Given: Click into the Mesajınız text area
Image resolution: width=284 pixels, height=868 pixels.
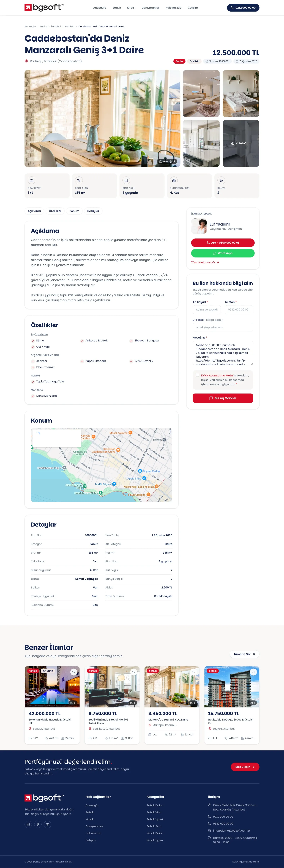Looking at the screenshot, I should click(x=223, y=353).
